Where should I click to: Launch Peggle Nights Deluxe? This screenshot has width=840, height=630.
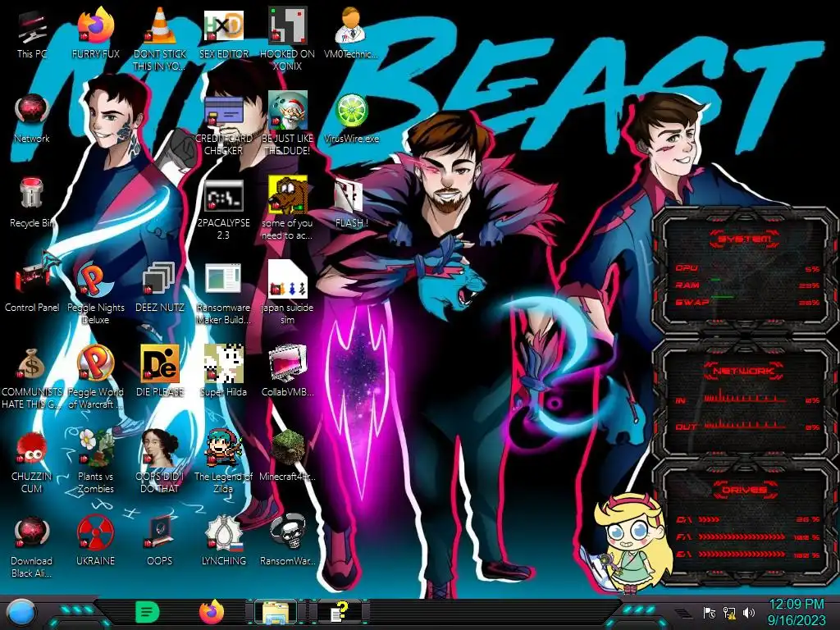pos(95,294)
